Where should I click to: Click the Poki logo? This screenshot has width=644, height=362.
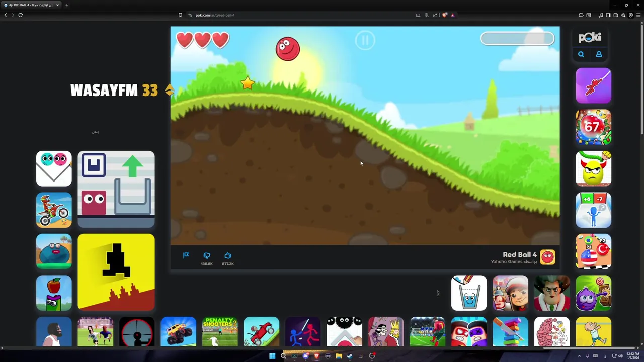click(590, 37)
